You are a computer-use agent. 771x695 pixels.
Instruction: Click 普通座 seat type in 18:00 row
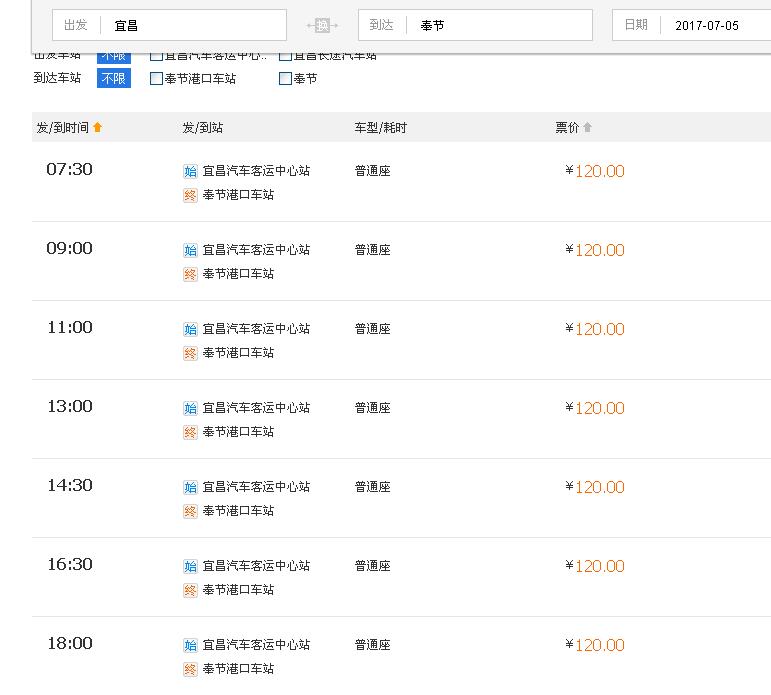pyautogui.click(x=373, y=645)
